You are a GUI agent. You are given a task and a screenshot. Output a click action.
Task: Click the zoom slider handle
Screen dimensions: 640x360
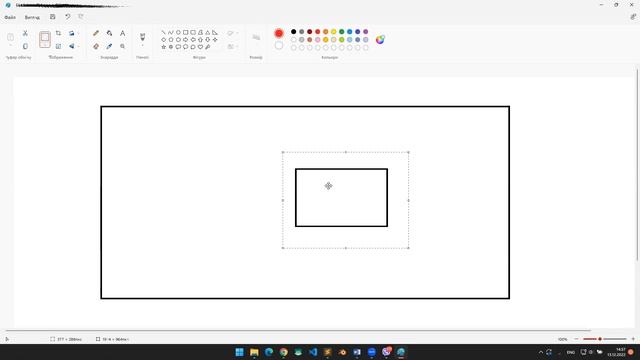pos(600,339)
